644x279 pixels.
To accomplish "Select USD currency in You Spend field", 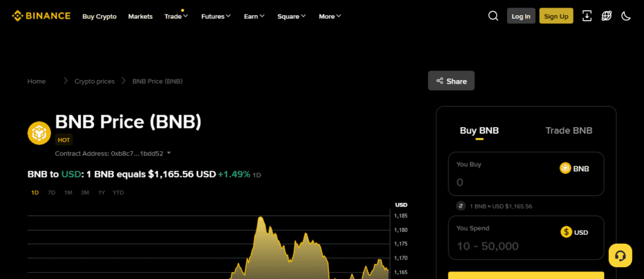I will [574, 232].
